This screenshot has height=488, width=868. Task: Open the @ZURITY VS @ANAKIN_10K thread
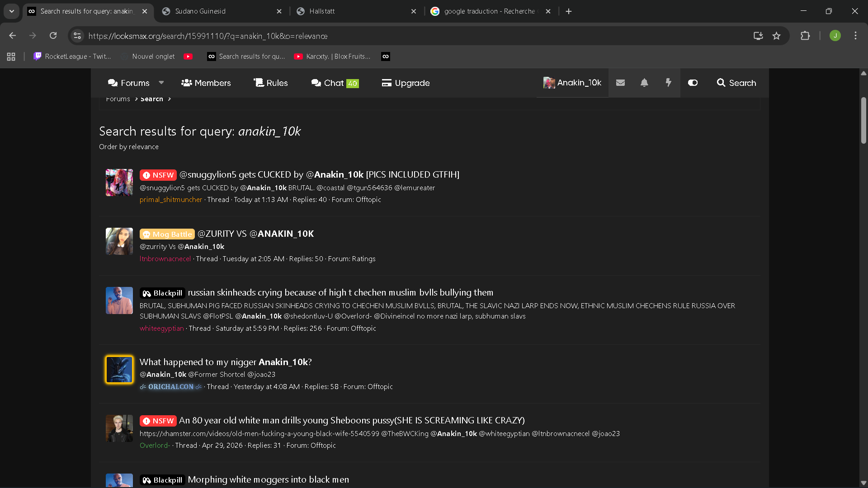coord(255,234)
